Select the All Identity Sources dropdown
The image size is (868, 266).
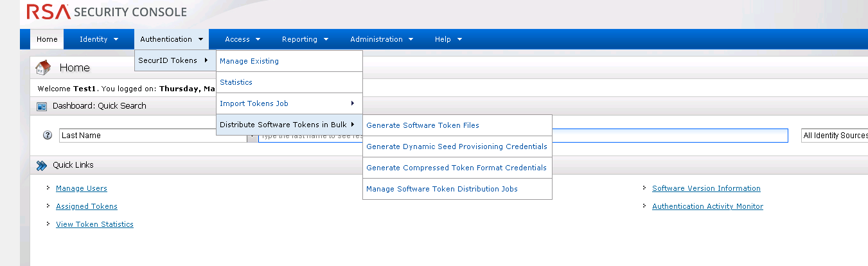(x=834, y=136)
